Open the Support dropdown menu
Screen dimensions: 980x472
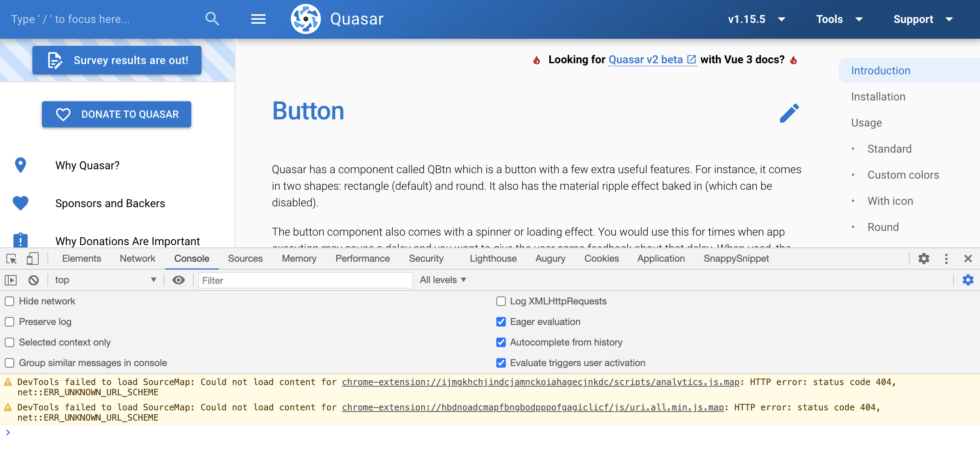coord(923,19)
